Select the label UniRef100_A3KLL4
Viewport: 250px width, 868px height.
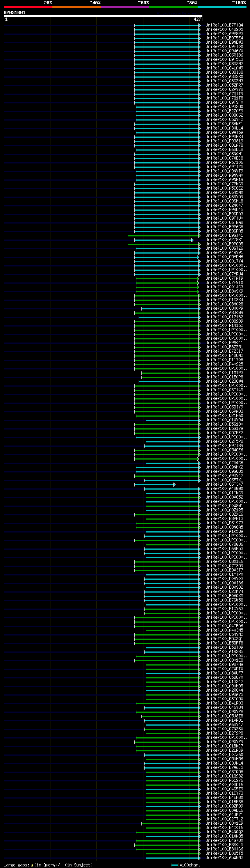tap(224, 128)
